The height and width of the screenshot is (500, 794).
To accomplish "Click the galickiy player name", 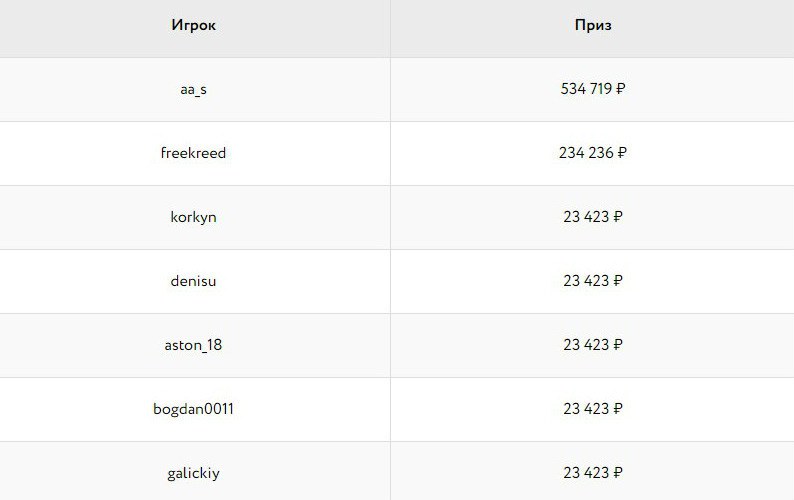I will coord(193,473).
